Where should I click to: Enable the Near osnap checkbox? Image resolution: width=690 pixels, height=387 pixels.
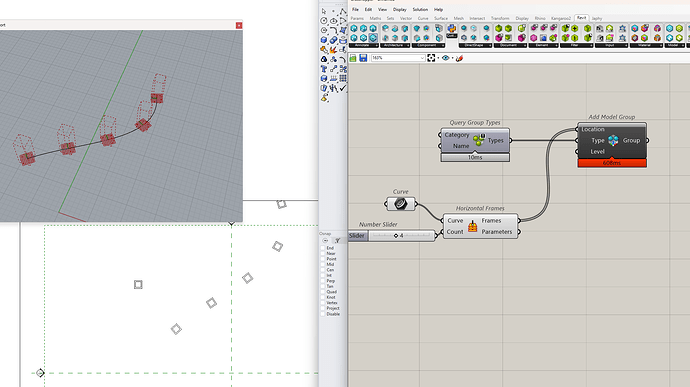(323, 254)
